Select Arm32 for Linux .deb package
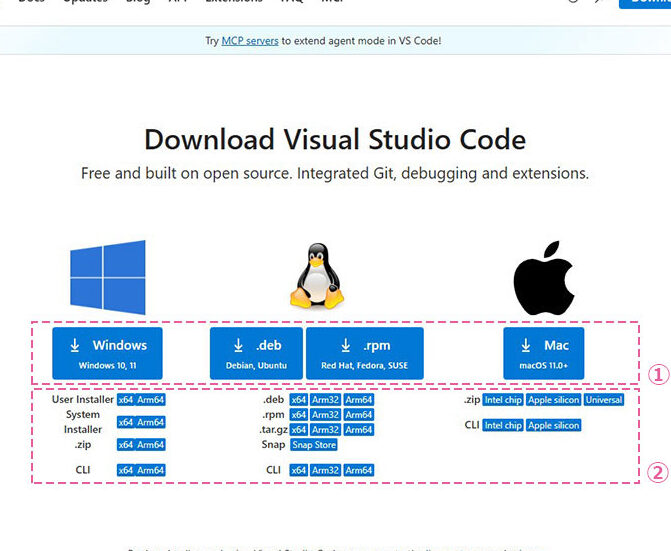The image size is (671, 551). click(325, 400)
